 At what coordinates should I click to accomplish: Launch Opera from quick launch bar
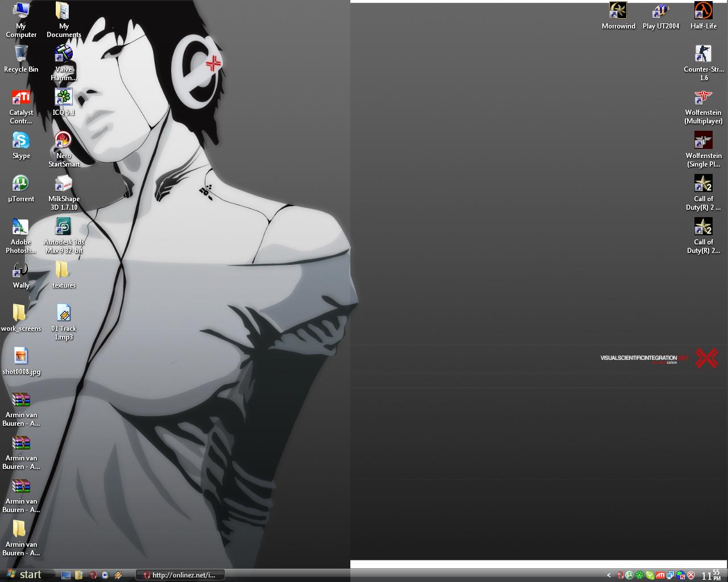(93, 575)
